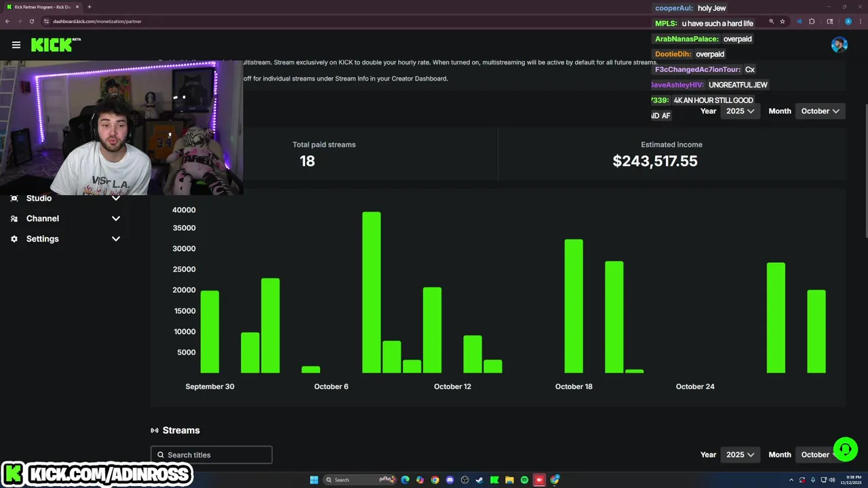Open the green support chat bubble
The image size is (868, 488).
point(846,449)
